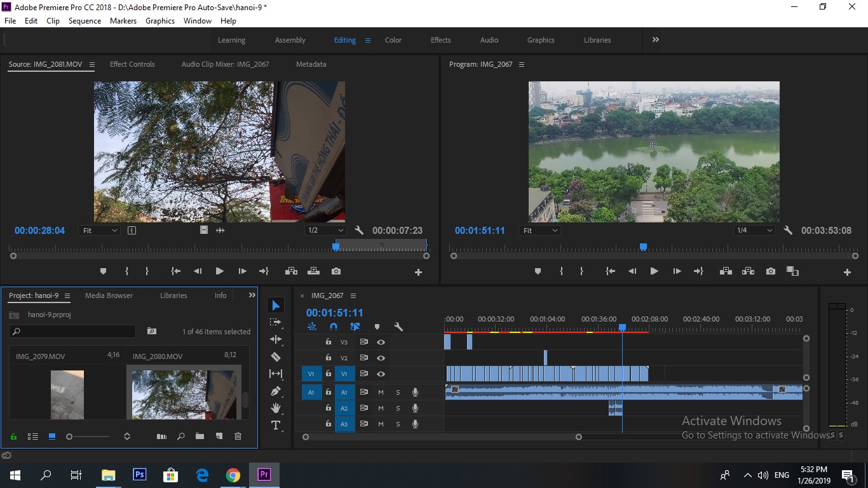Toggle Snap magnet in timeline
The image size is (868, 488).
click(334, 327)
